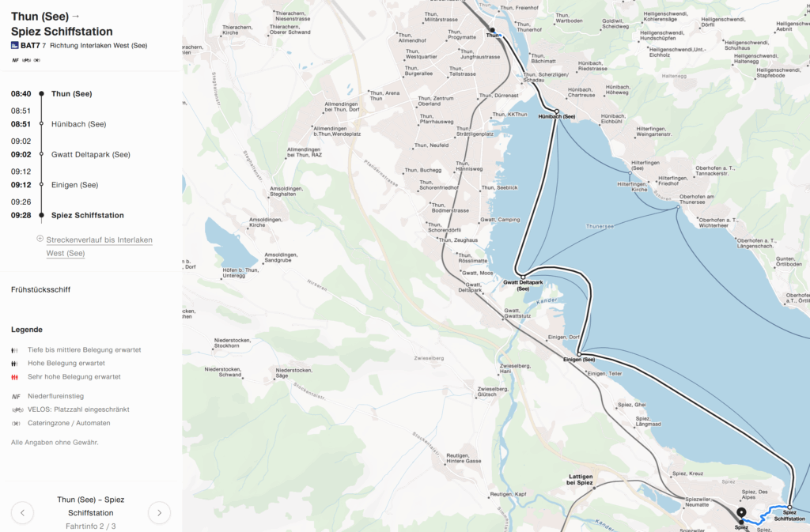Click the ship icon beside BAT7
The image size is (810, 532).
click(x=14, y=45)
